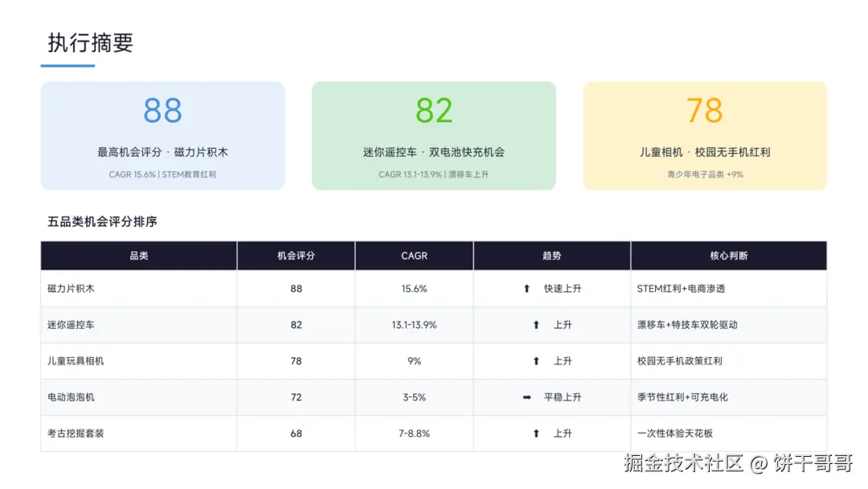Click the 13.1-13.9% CAGR cell
Screen dimensions: 868x489
(x=414, y=325)
